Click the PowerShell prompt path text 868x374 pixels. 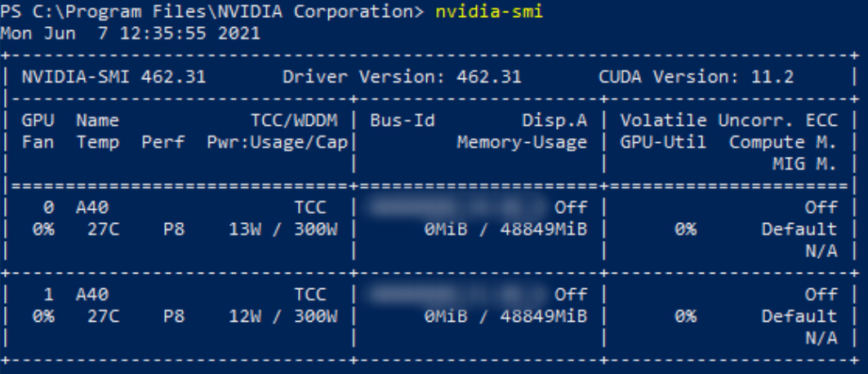click(x=212, y=12)
